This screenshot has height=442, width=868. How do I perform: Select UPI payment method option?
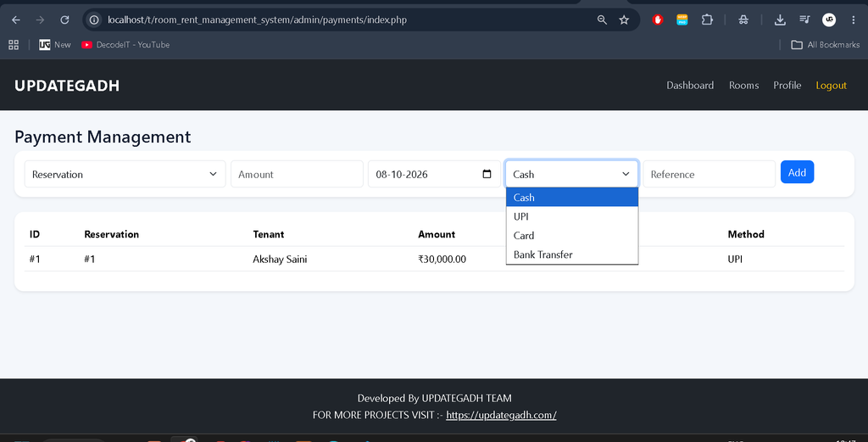pyautogui.click(x=572, y=216)
